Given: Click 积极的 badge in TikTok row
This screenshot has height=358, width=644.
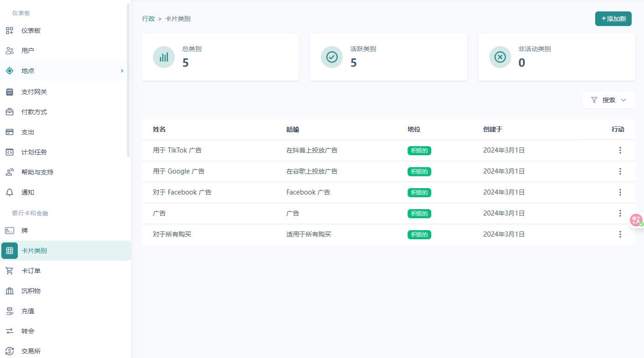Looking at the screenshot, I should coord(419,151).
